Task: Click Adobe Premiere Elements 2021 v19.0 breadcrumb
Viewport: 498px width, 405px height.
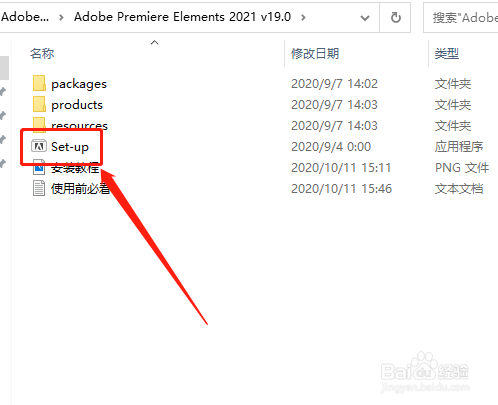Action: [182, 17]
